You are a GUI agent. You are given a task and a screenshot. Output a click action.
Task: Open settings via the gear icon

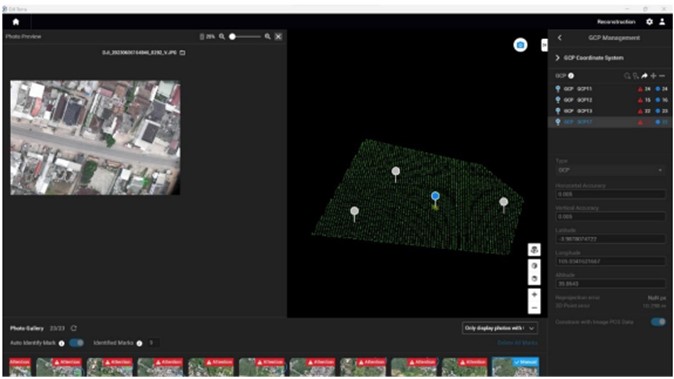click(x=649, y=22)
